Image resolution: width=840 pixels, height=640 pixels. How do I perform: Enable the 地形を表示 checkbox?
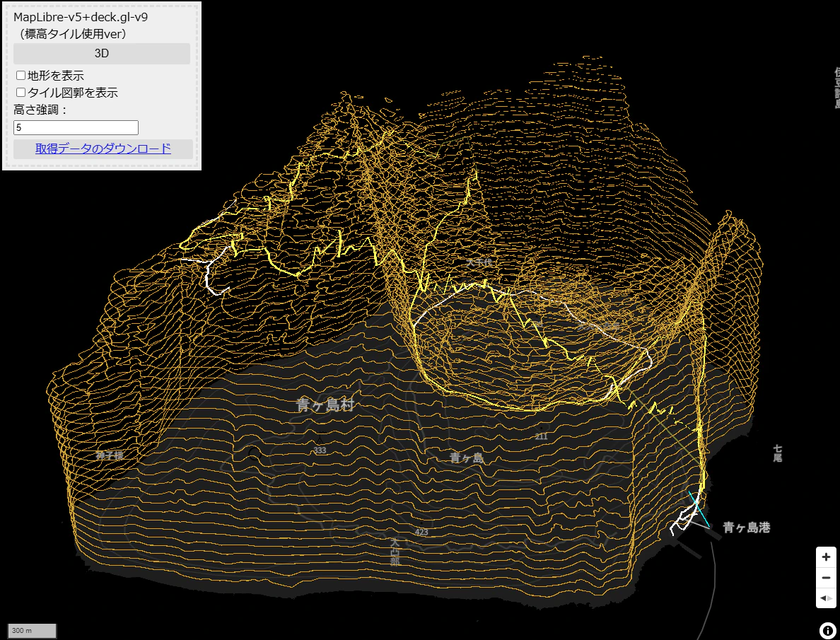tap(21, 75)
